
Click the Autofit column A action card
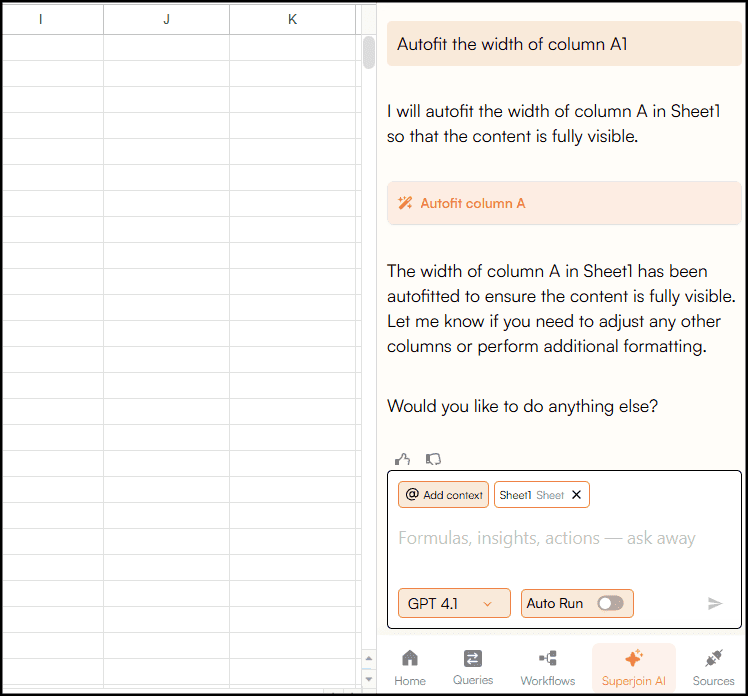[x=564, y=203]
